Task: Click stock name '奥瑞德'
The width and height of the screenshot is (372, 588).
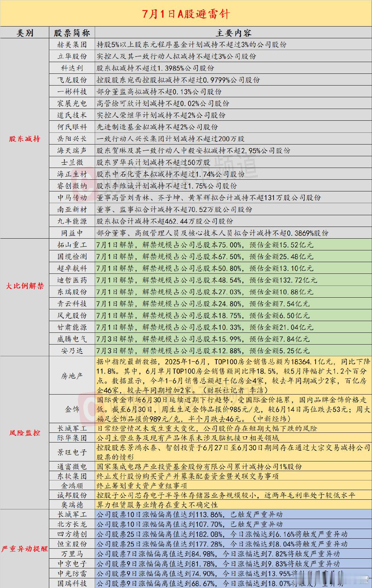Action: click(72, 505)
